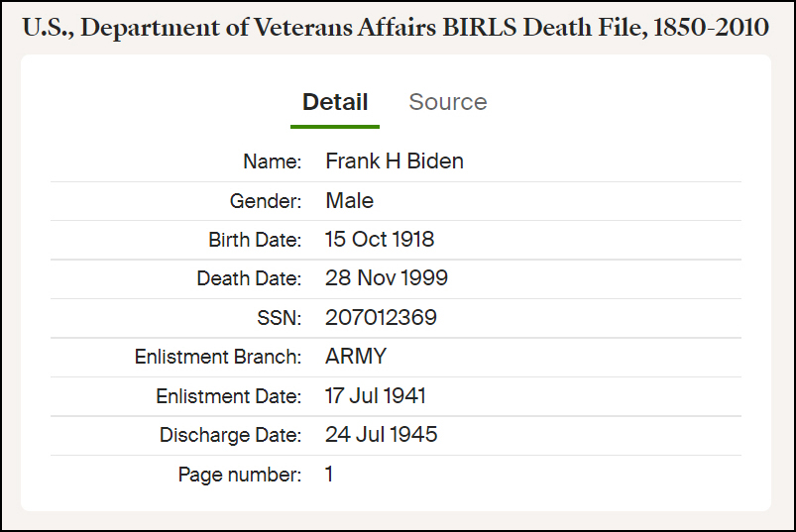Select the birth date 15 Oct 1918
The image size is (796, 532).
(x=379, y=240)
